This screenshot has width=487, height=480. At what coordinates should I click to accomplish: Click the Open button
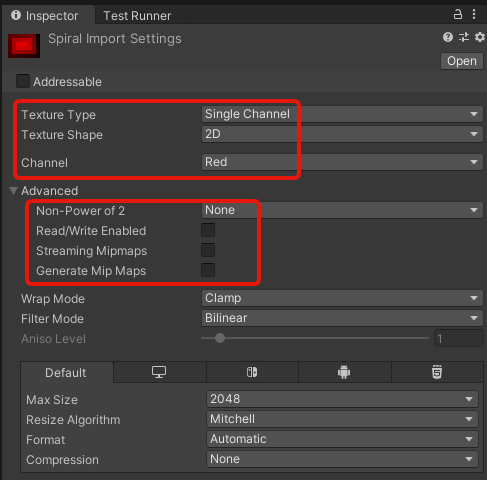coord(462,61)
